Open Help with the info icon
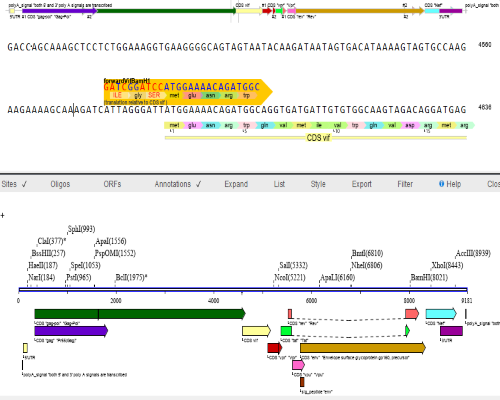Image resolution: width=500 pixels, height=400 pixels. pos(450,184)
